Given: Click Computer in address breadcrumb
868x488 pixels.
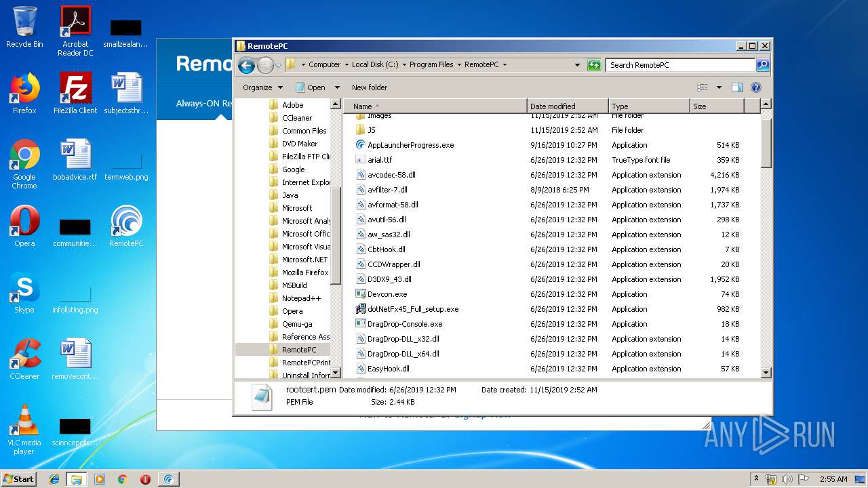Looking at the screenshot, I should point(324,65).
